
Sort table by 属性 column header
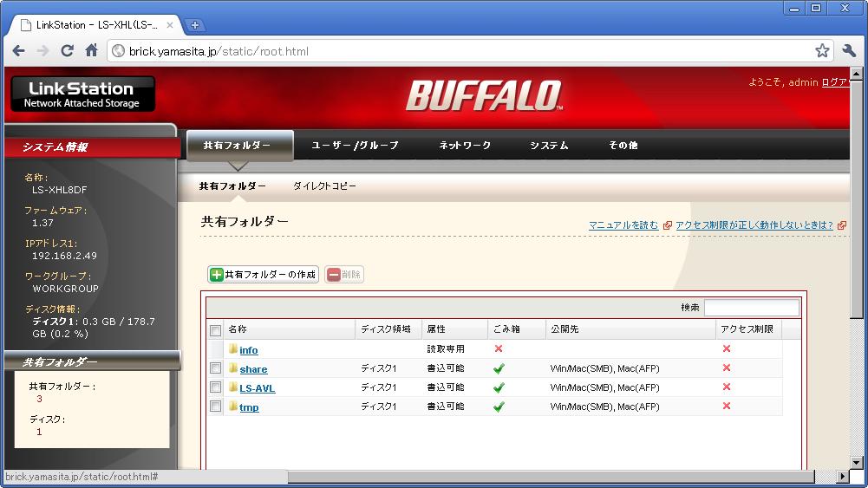pos(454,329)
